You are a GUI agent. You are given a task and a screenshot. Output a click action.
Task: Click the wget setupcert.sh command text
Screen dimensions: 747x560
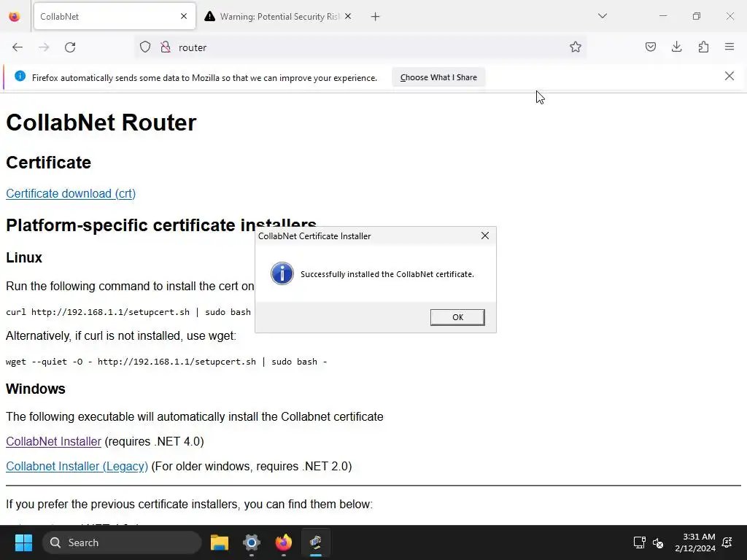(166, 362)
